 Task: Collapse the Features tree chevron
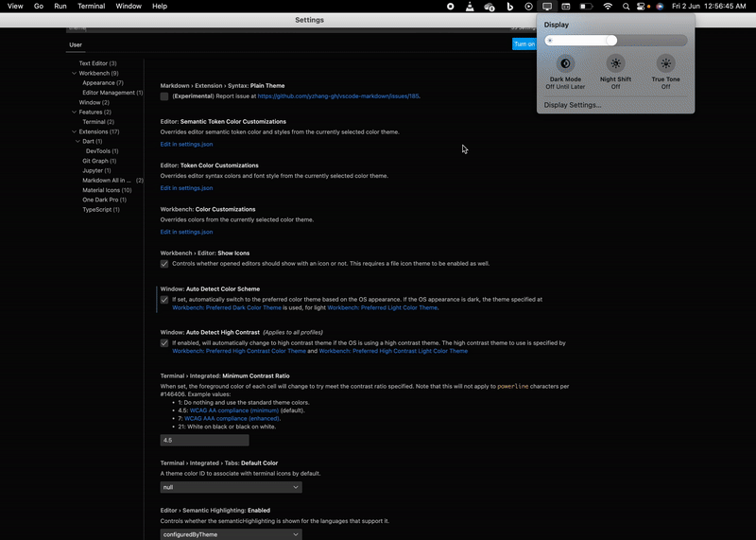tap(75, 112)
